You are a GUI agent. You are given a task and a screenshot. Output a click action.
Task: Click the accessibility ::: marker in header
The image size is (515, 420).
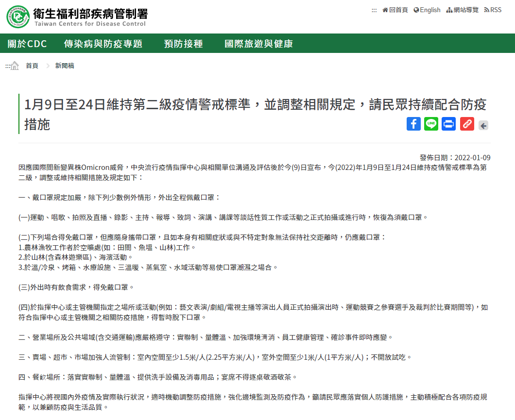click(x=374, y=10)
